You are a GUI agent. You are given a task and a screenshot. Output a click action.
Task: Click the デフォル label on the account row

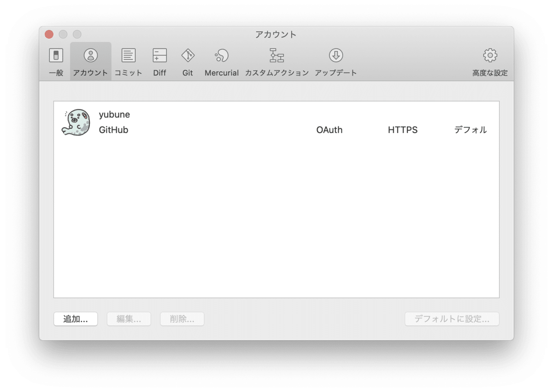470,130
